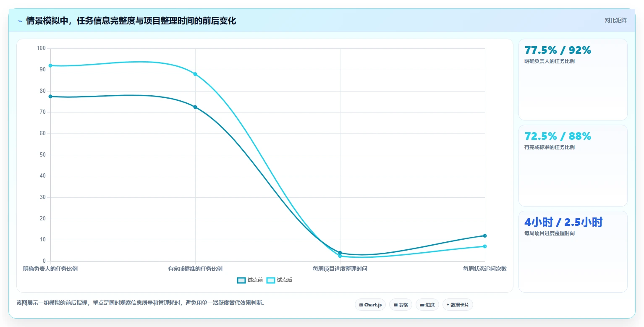Click the 对比矩阵 label in header
644x327 pixels.
coord(615,21)
